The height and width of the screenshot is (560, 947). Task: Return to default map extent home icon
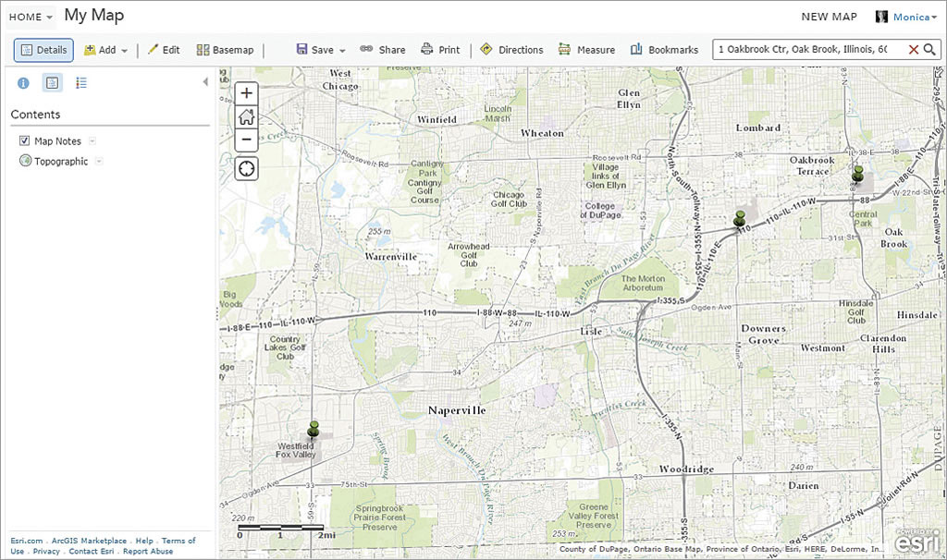(x=246, y=117)
